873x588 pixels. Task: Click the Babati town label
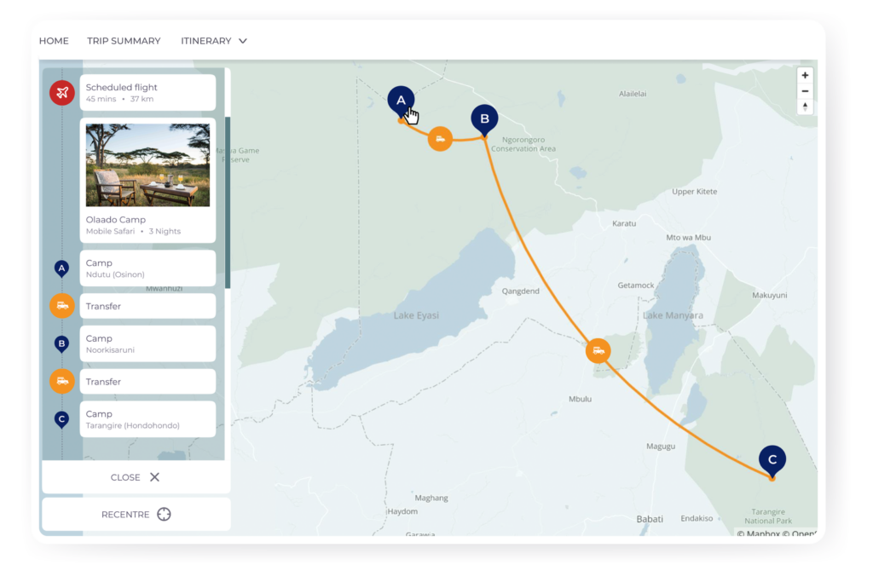(650, 519)
